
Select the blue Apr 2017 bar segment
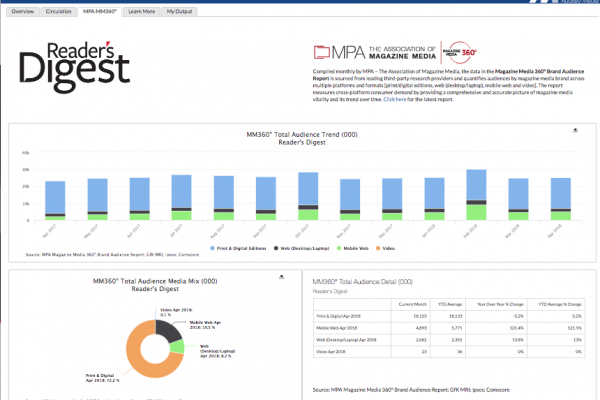click(55, 197)
